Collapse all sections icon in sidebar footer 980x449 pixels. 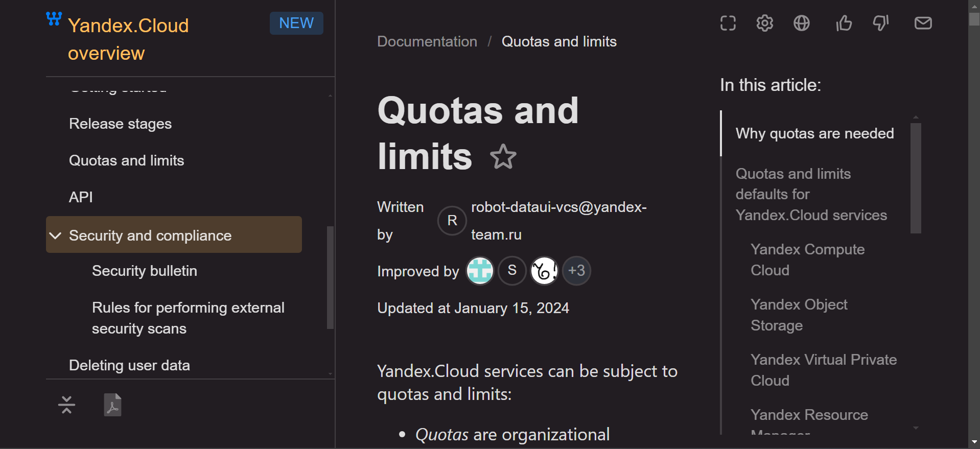pos(66,405)
